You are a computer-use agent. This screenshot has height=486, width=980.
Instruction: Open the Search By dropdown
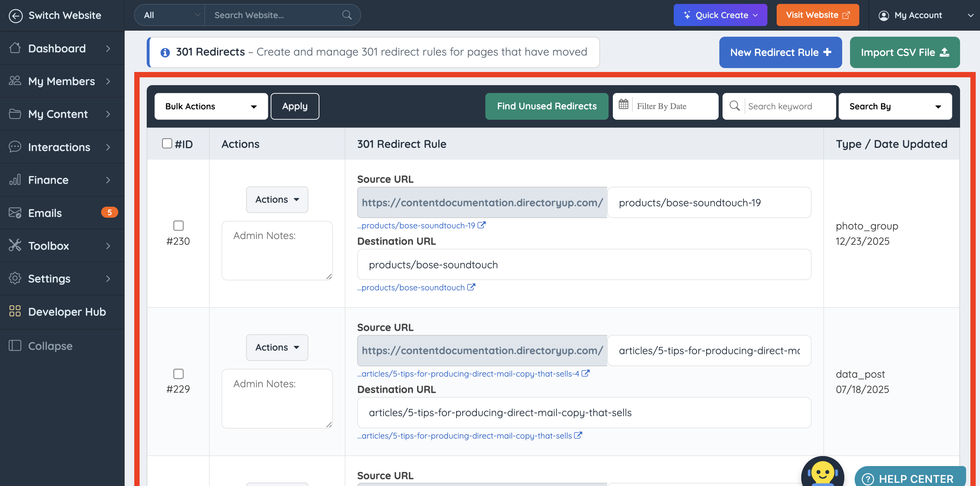pyautogui.click(x=895, y=106)
